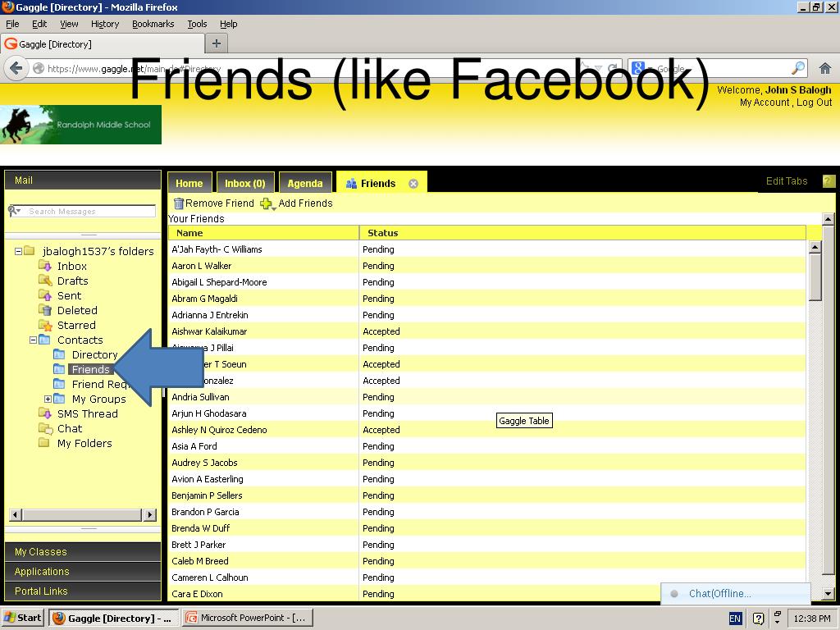Select friend row Ashley N Quiroz Cedeno

pyautogui.click(x=486, y=430)
